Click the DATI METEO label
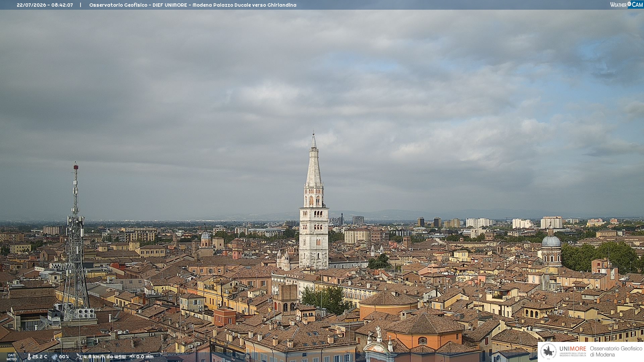The image size is (644, 362). pos(12,357)
